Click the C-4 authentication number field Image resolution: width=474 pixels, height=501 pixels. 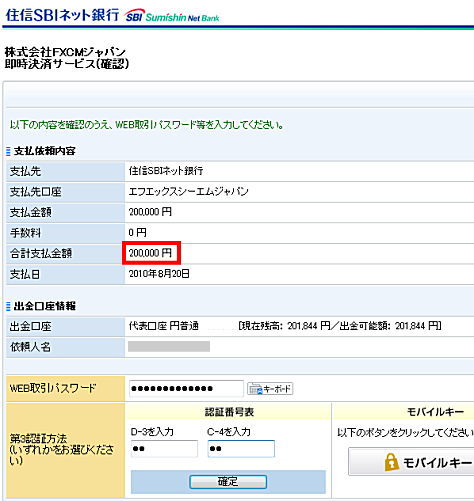coord(241,449)
